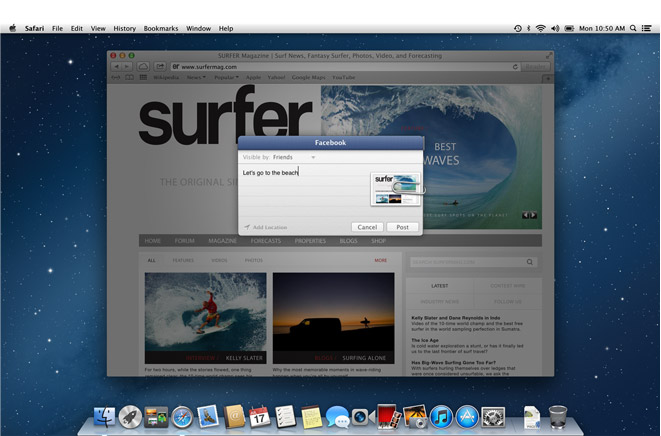Click Safari's forward navigation arrow
Viewport: 661px width, 436px height.
click(127, 67)
